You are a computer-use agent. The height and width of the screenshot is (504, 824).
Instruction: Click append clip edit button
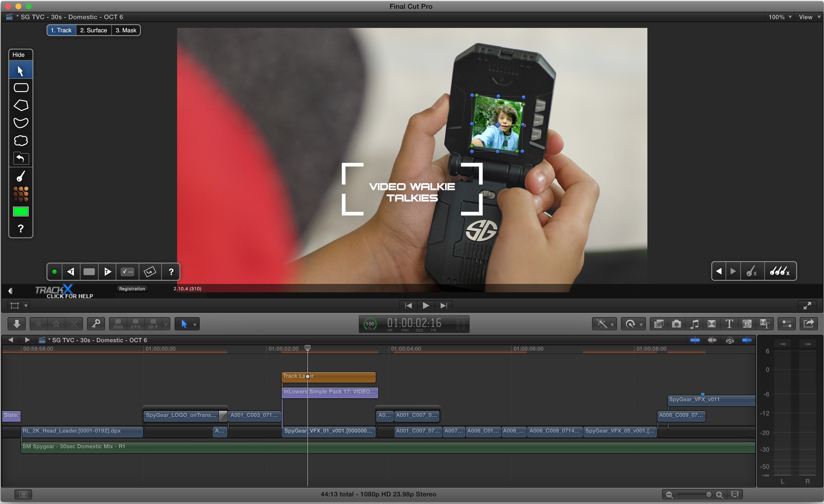153,323
